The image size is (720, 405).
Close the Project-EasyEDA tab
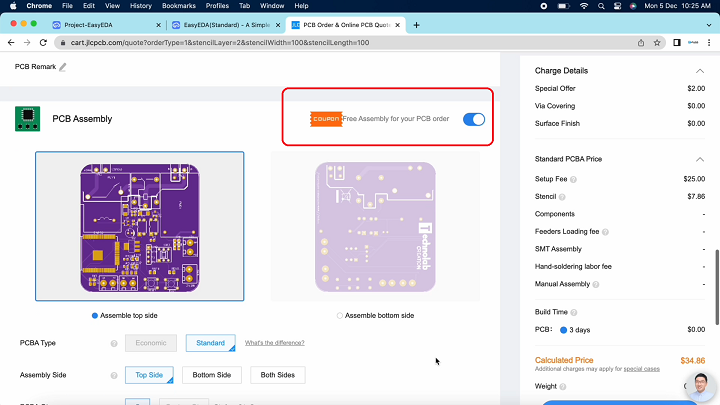(158, 25)
